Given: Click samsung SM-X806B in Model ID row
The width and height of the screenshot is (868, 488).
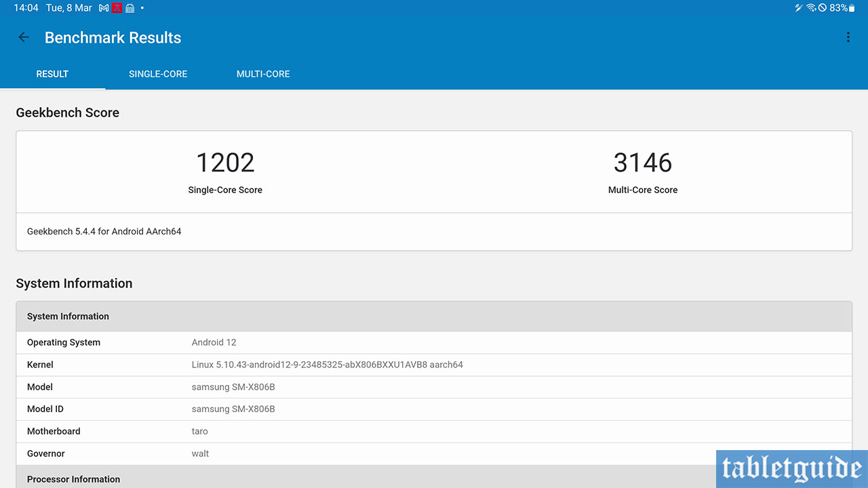Looking at the screenshot, I should pyautogui.click(x=233, y=409).
